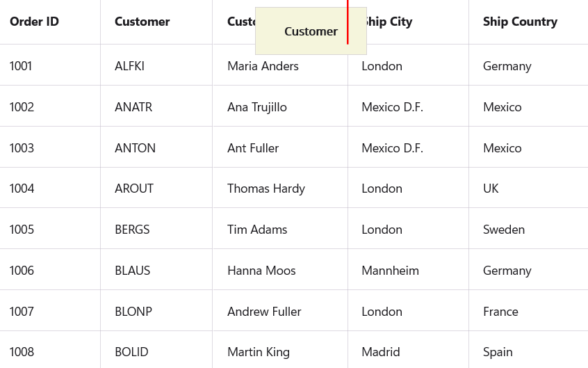Screen dimensions: 588x368
Task: Select the Ana Trujillo cell
Action: [x=257, y=107]
